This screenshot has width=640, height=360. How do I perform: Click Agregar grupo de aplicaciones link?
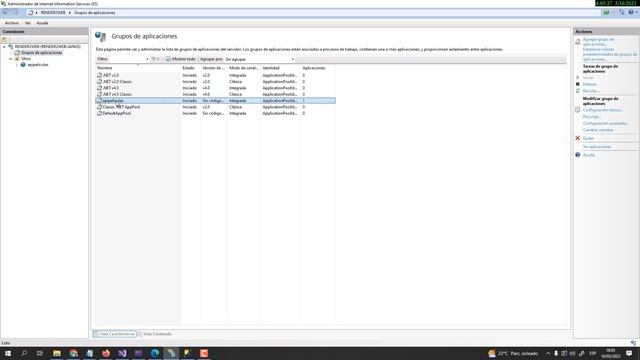598,42
